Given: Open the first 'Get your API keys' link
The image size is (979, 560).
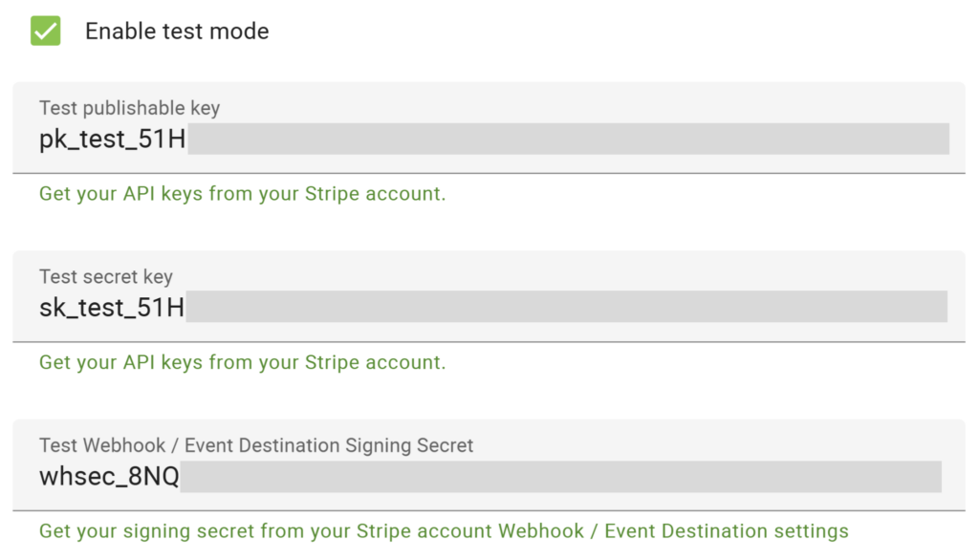Looking at the screenshot, I should pos(242,193).
